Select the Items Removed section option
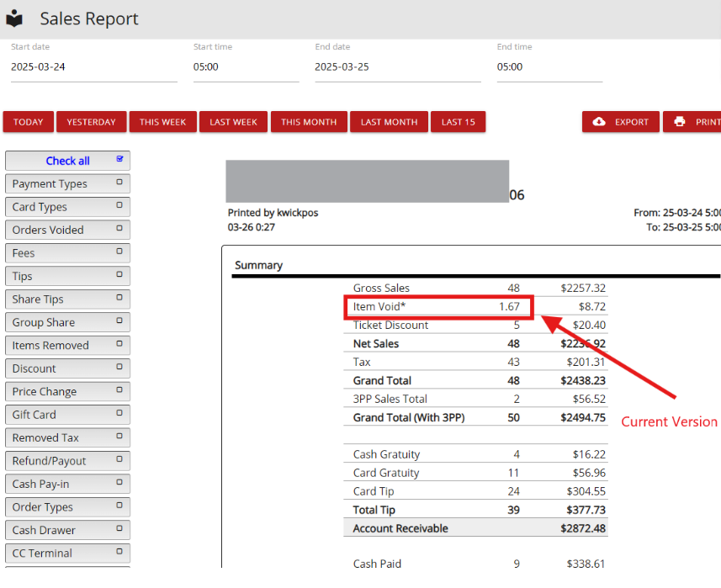The height and width of the screenshot is (588, 721). tap(67, 345)
